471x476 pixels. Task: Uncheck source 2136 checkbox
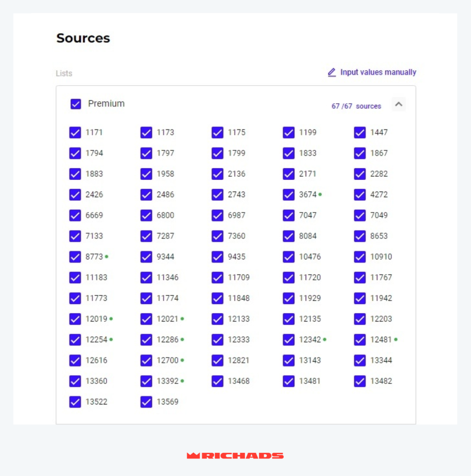[x=217, y=174]
